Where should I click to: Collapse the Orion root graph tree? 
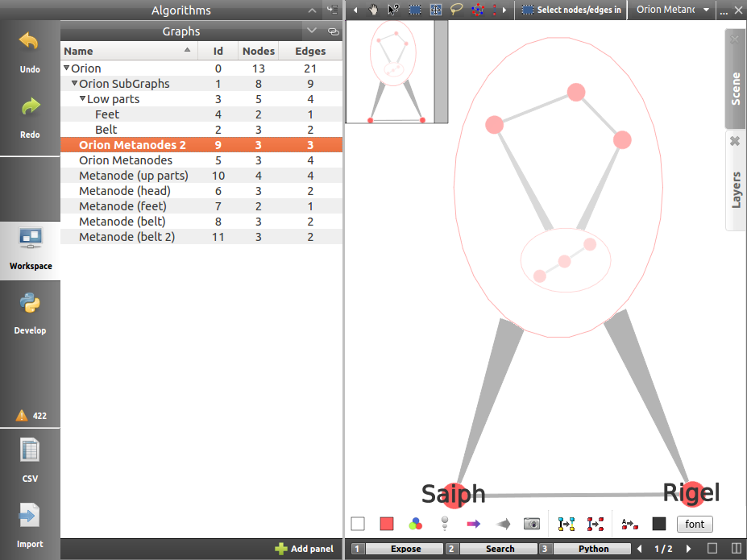point(67,68)
